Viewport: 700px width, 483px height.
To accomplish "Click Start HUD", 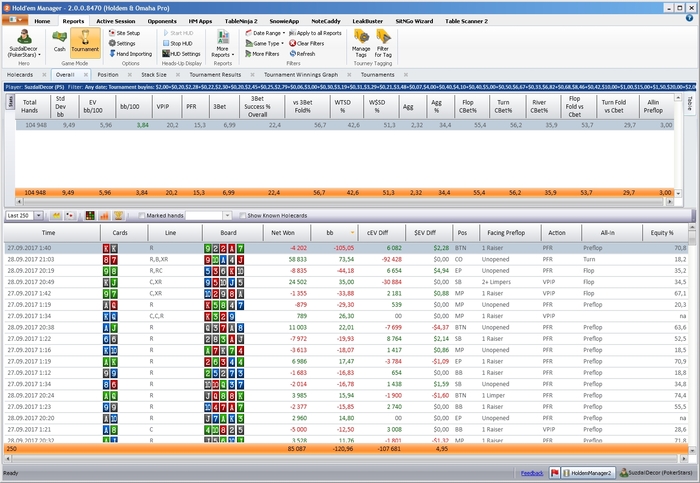I will tap(178, 33).
